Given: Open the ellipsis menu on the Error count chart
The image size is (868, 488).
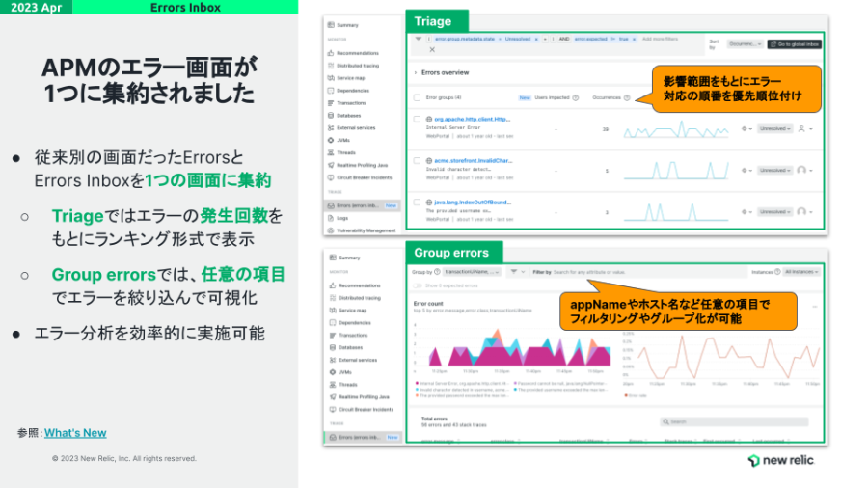Looking at the screenshot, I should (814, 306).
